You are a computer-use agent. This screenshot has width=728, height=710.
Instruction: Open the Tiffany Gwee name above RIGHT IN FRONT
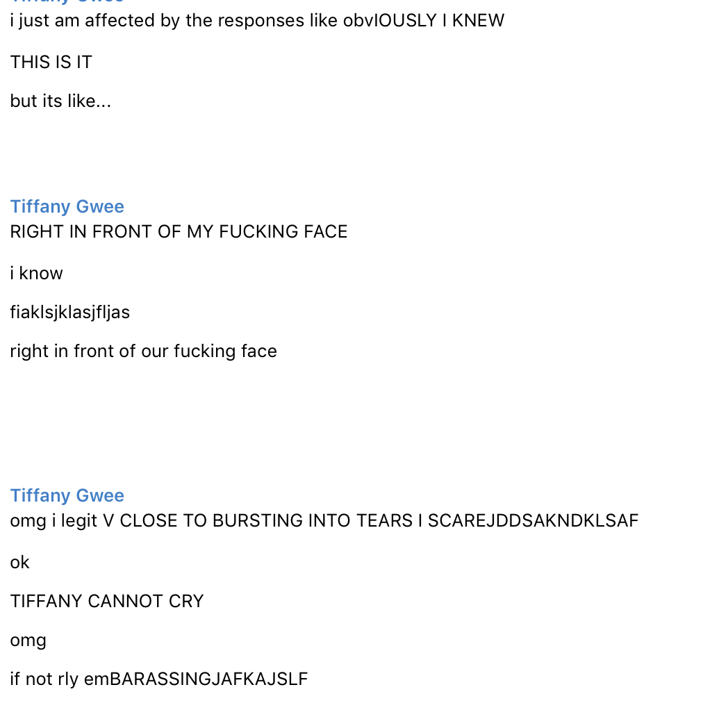pyautogui.click(x=67, y=206)
